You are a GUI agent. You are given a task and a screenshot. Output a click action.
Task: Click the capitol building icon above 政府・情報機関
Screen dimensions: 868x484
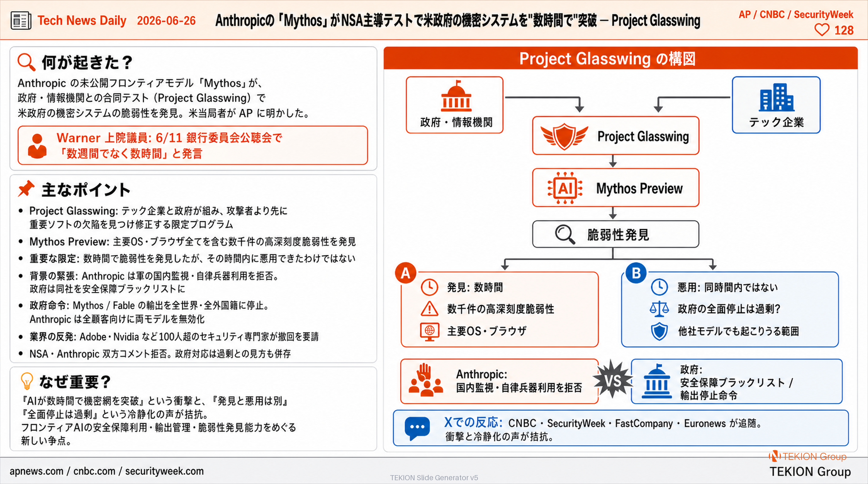tap(456, 96)
